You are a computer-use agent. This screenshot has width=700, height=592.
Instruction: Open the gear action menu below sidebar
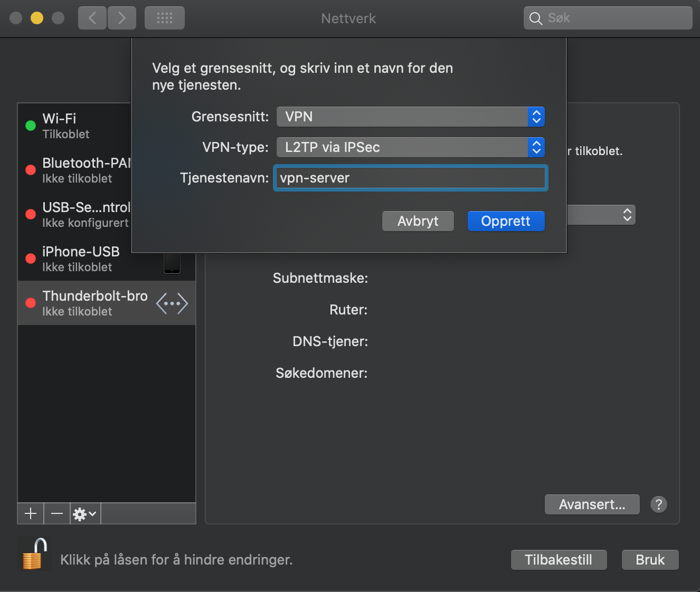83,513
